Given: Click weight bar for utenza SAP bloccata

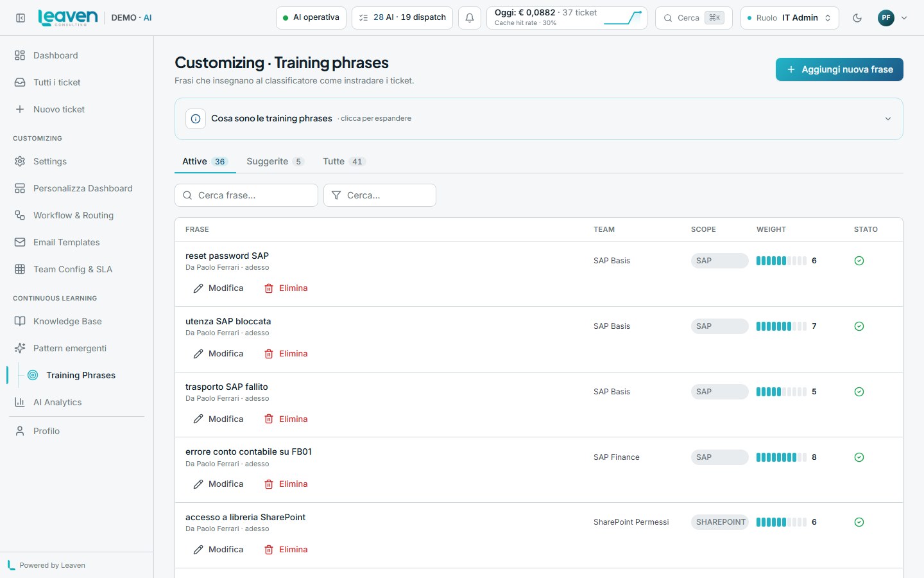Looking at the screenshot, I should click(x=782, y=326).
